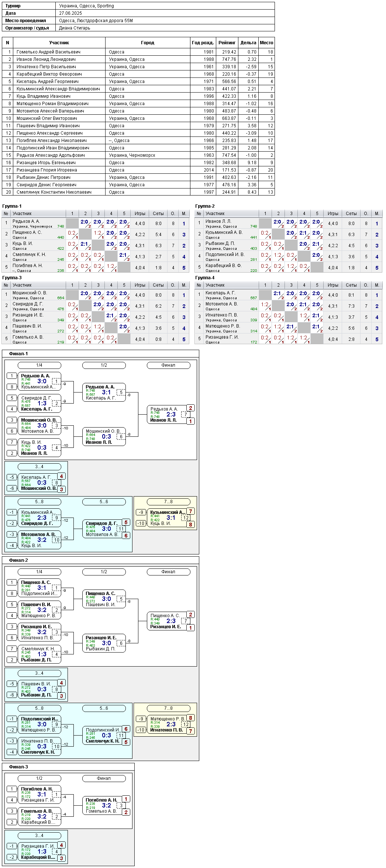Open the Группа-4 heading
Viewport: 386px width, 868px height.
[x=205, y=278]
